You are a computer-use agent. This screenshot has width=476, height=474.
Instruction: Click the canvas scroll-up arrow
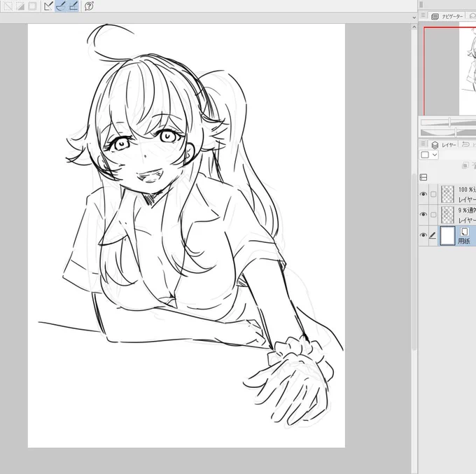414,27
